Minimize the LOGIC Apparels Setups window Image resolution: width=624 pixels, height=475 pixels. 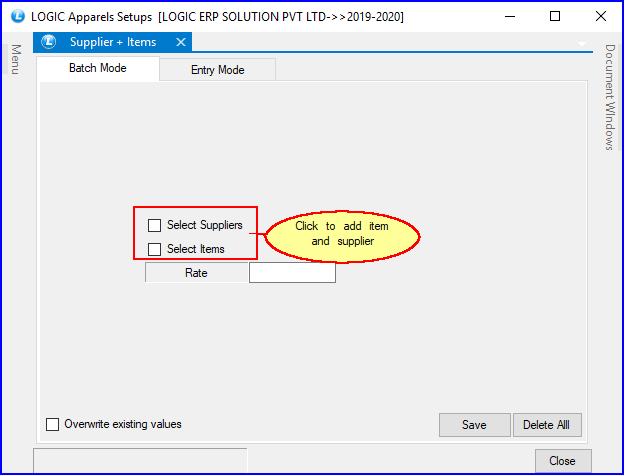pyautogui.click(x=509, y=16)
